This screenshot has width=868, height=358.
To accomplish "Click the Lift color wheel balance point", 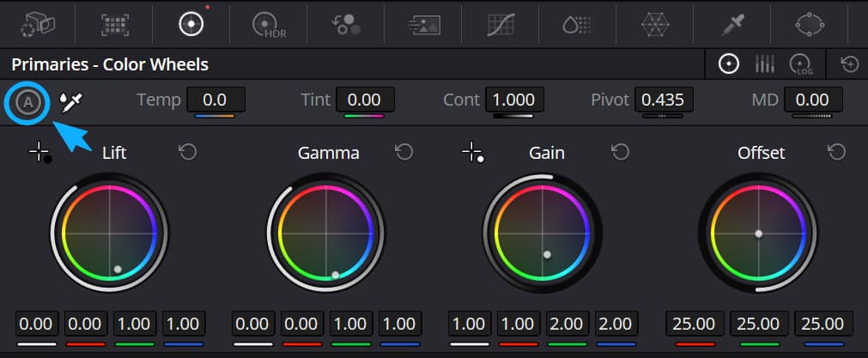I will click(x=118, y=270).
